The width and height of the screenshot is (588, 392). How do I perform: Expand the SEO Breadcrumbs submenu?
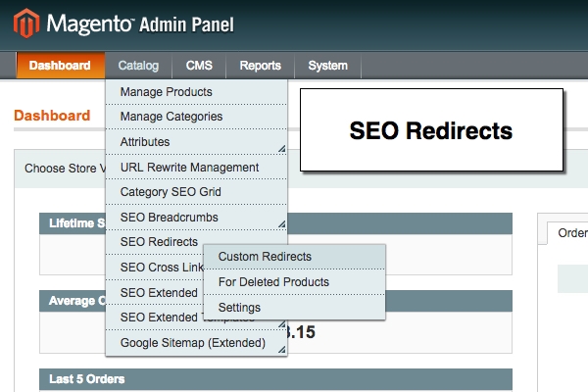click(x=197, y=218)
